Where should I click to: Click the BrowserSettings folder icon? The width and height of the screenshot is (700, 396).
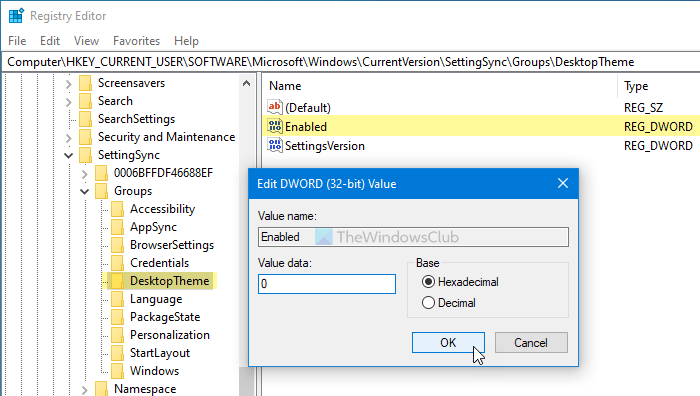pos(117,245)
